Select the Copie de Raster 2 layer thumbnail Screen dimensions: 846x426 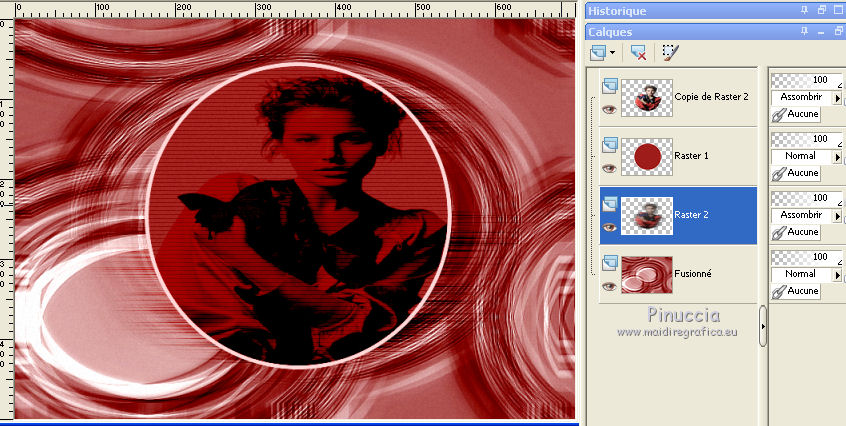(x=647, y=98)
